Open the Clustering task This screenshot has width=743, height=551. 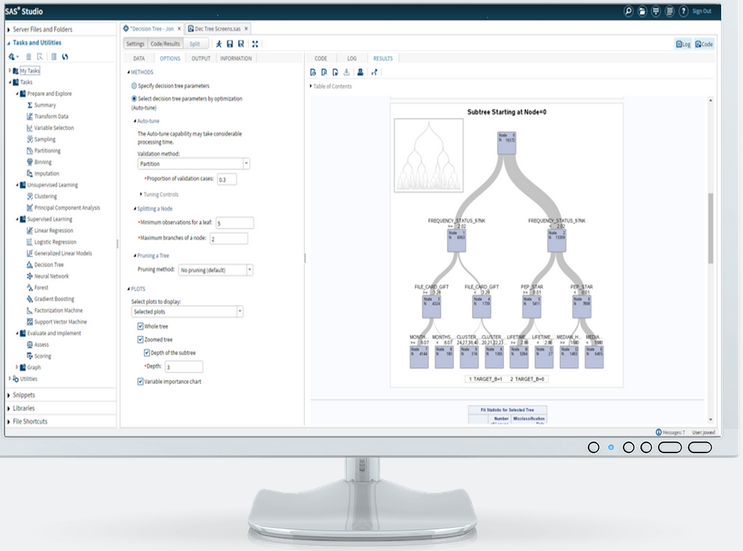(45, 196)
